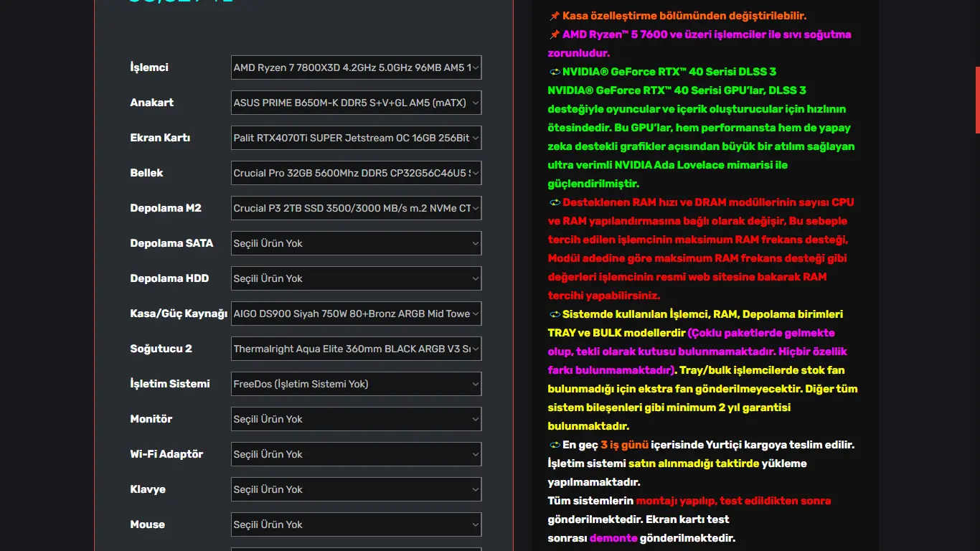
Task: Click the 'Depolama HDD' field label
Action: point(169,278)
